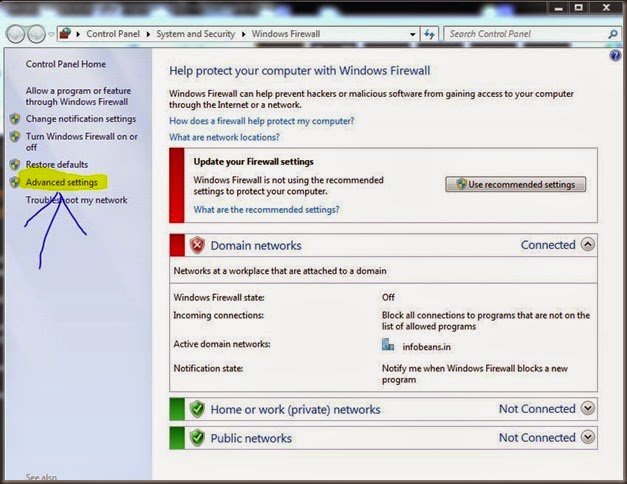Open 'What are network locations?' link
The width and height of the screenshot is (627, 484).
click(224, 137)
